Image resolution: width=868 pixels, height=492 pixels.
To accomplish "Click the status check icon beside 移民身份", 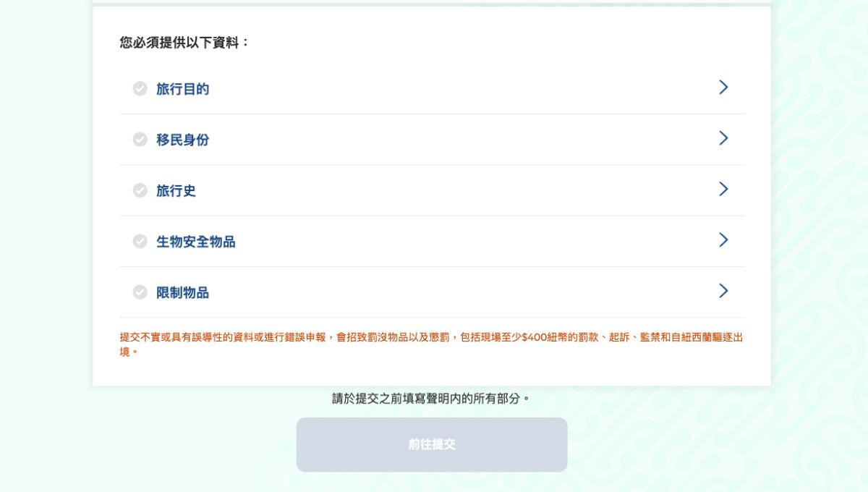I will (x=139, y=140).
